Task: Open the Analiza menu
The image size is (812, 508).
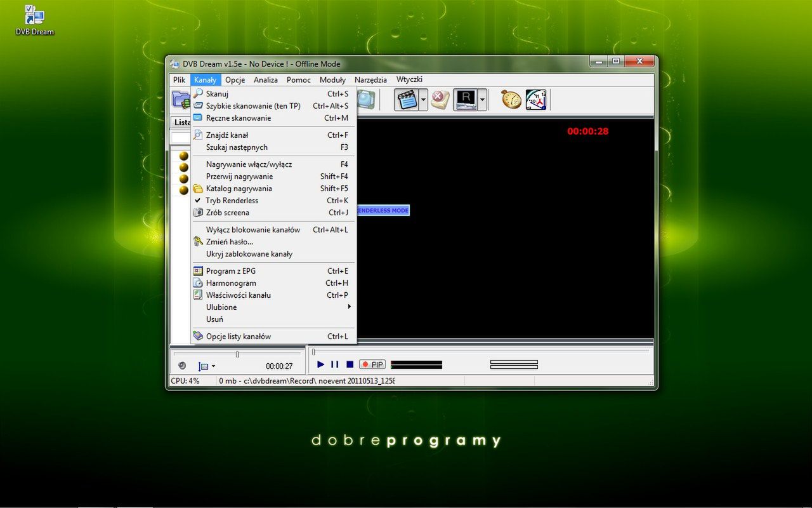Action: pyautogui.click(x=266, y=80)
